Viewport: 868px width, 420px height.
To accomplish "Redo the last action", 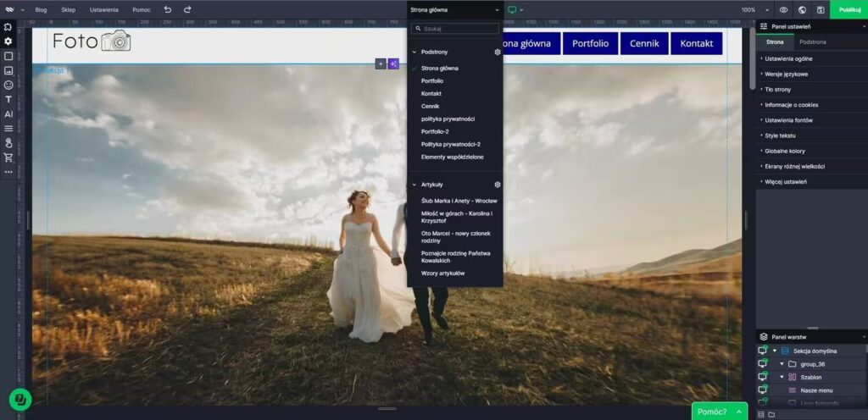I will [187, 9].
